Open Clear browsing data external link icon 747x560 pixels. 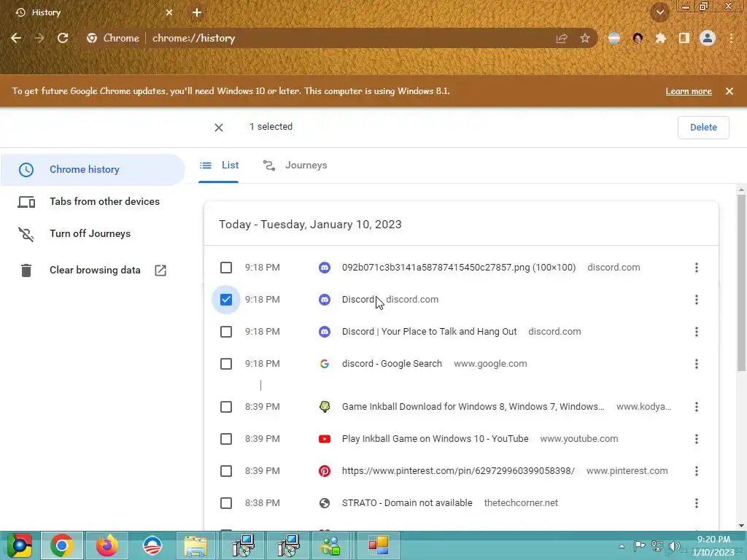pos(160,271)
